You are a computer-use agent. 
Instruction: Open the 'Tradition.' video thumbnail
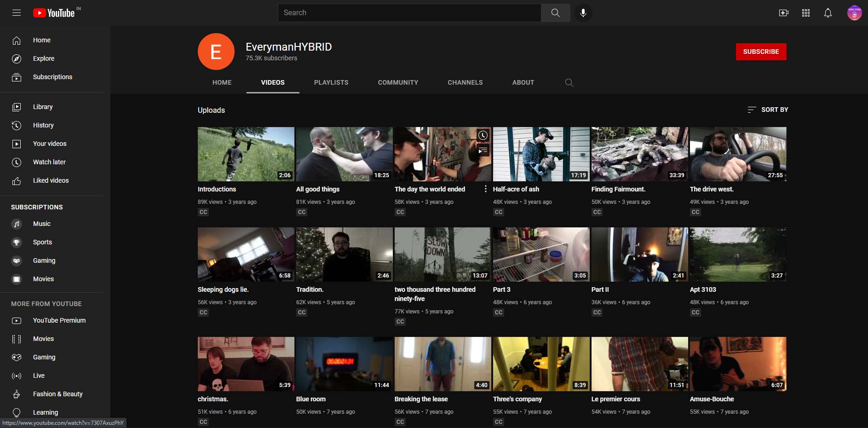pyautogui.click(x=345, y=254)
